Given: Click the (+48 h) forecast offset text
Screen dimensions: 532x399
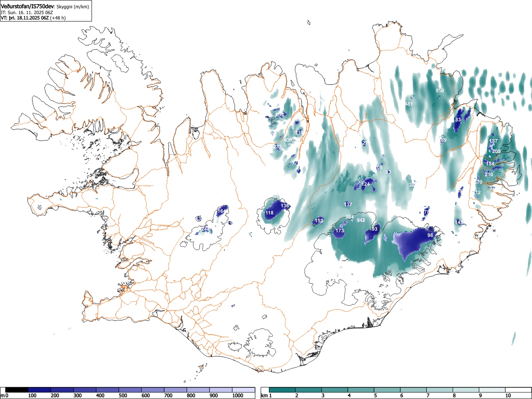Looking at the screenshot, I should coord(58,18).
